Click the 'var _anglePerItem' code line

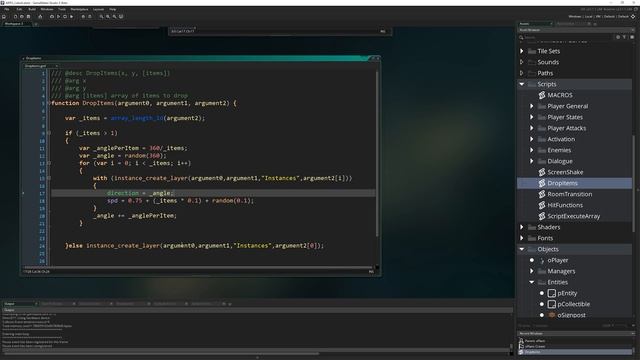click(133, 148)
